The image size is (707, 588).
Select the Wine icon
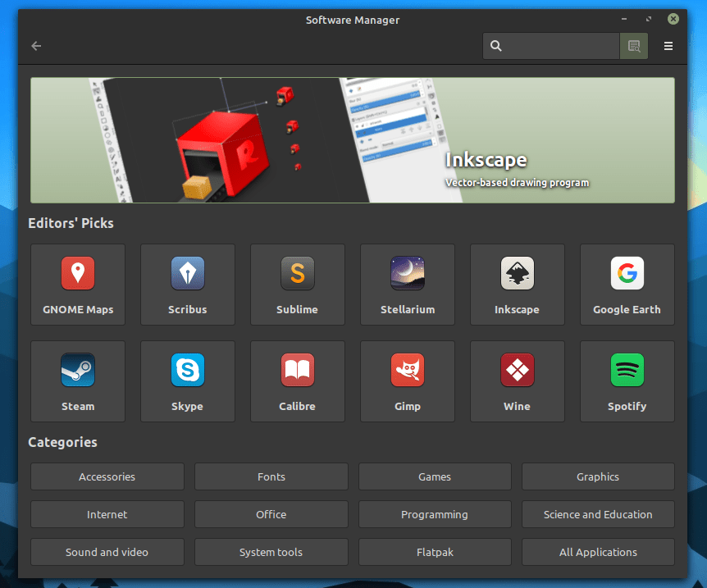pos(517,381)
